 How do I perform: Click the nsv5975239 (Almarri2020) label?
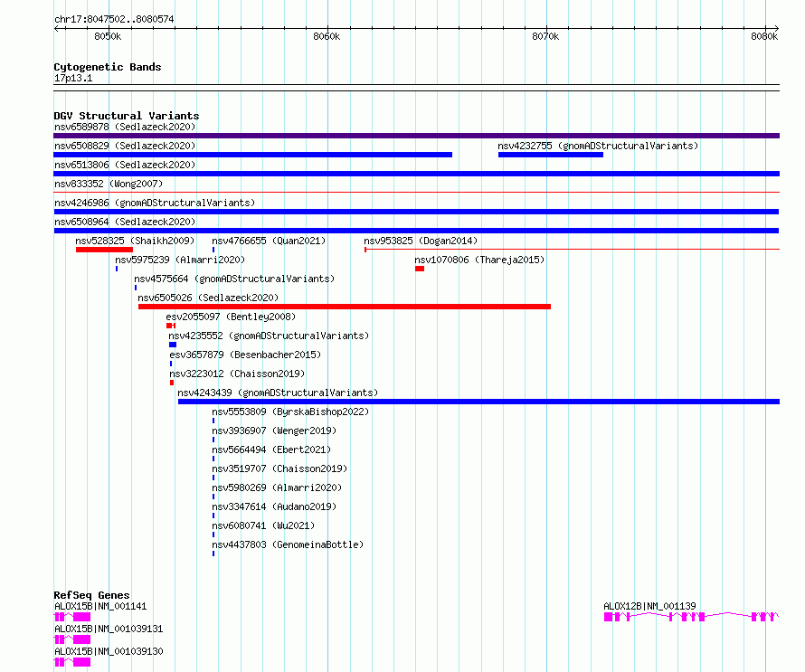pos(180,260)
